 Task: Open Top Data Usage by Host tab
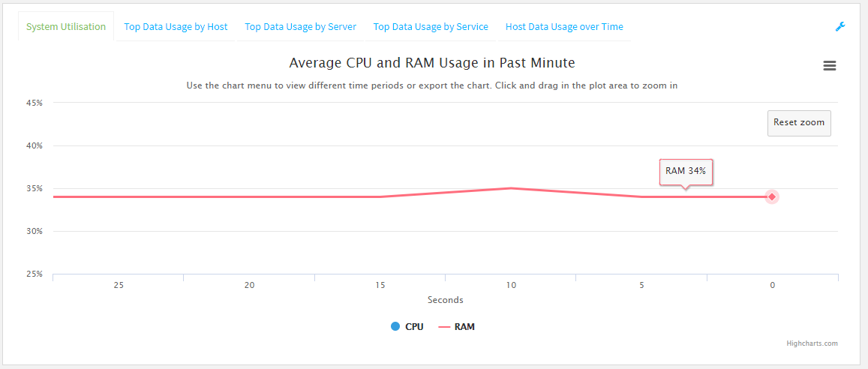[x=176, y=27]
